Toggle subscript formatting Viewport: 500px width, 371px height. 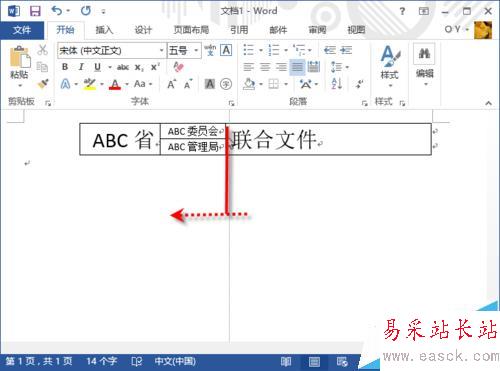[x=139, y=68]
